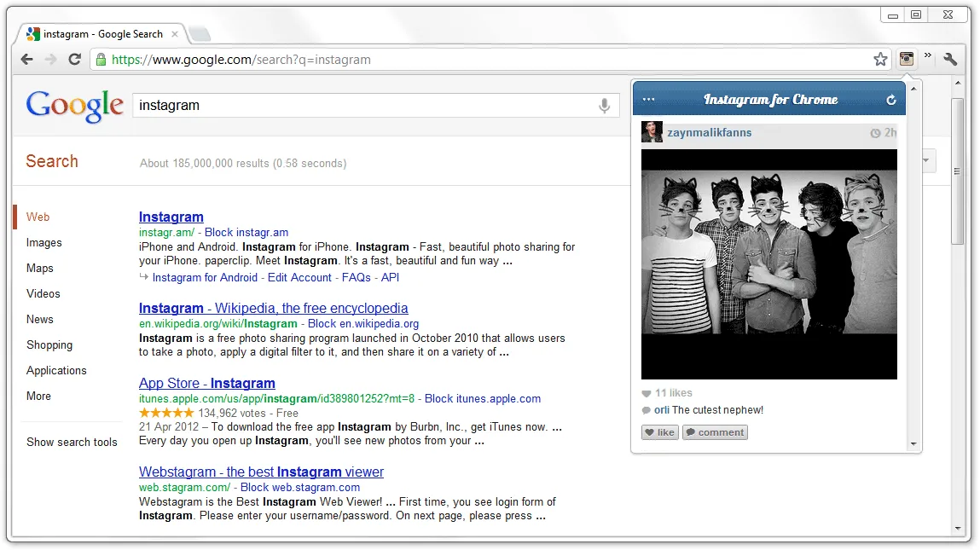
Task: Click the timestamp clock icon showing 2h
Action: [x=875, y=132]
